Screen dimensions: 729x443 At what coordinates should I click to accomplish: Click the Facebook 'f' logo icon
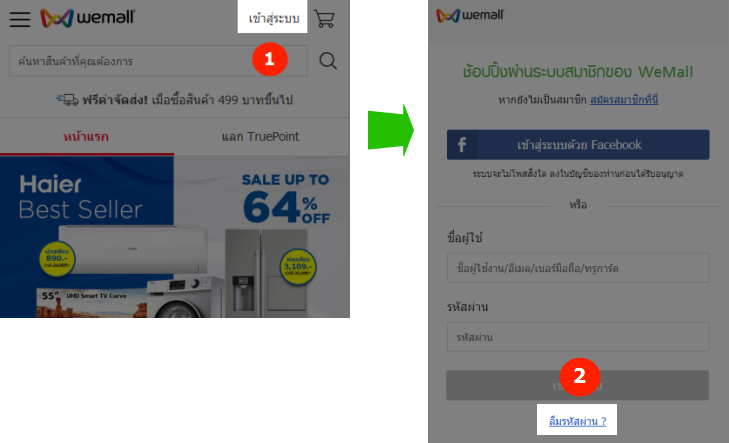(x=462, y=145)
